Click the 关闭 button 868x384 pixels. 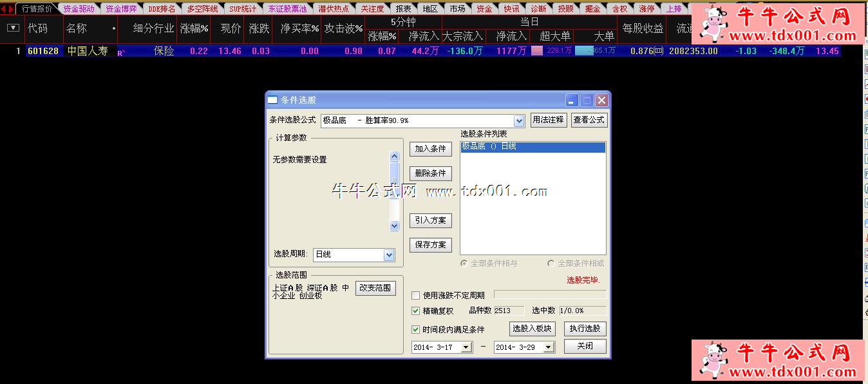pos(585,346)
